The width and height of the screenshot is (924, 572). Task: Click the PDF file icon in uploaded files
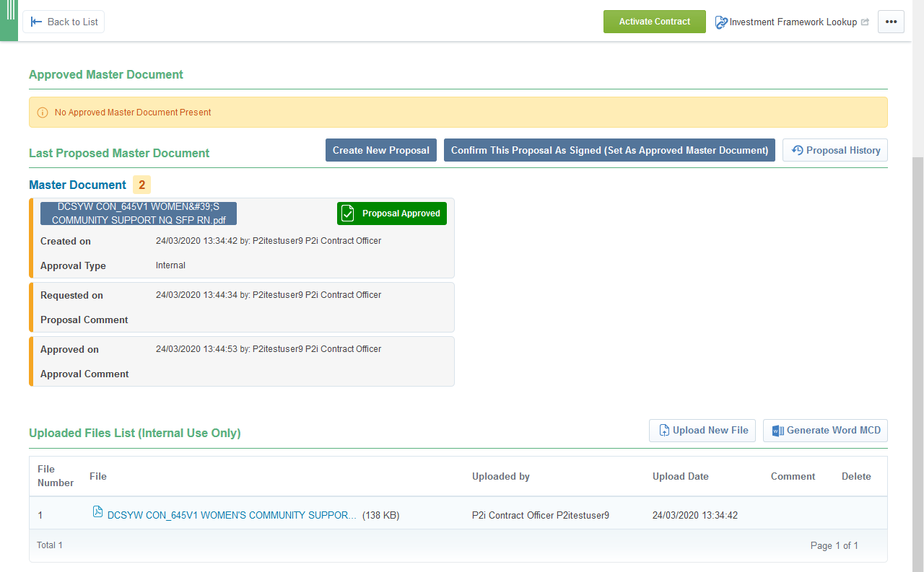(97, 512)
